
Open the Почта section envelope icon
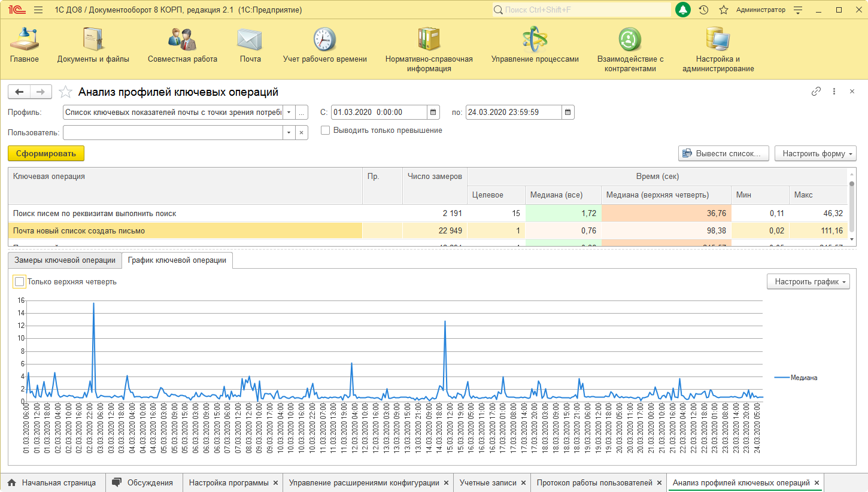point(250,39)
